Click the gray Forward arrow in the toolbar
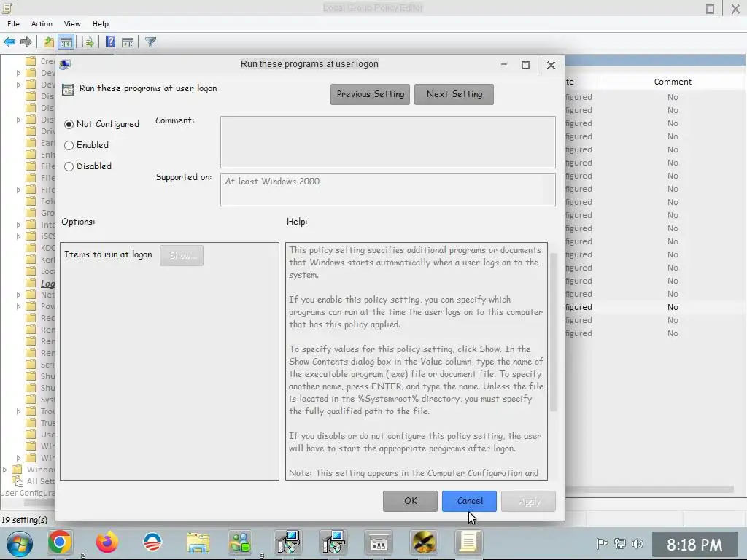 (26, 42)
